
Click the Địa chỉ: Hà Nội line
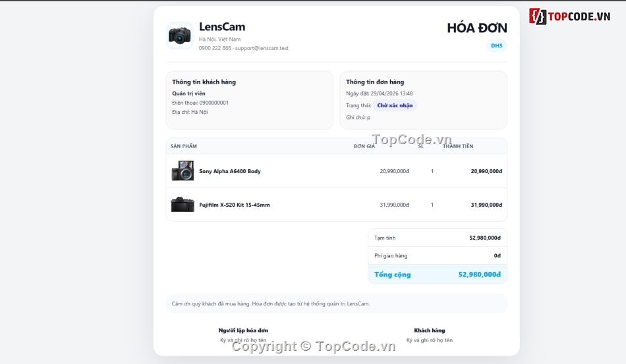[x=190, y=112]
